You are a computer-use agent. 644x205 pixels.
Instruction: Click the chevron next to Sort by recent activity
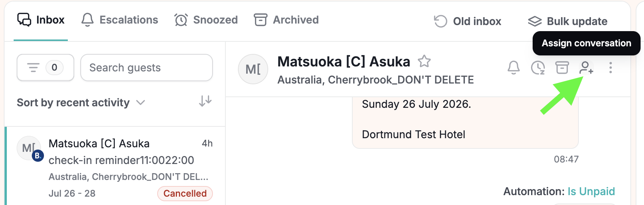click(x=141, y=102)
